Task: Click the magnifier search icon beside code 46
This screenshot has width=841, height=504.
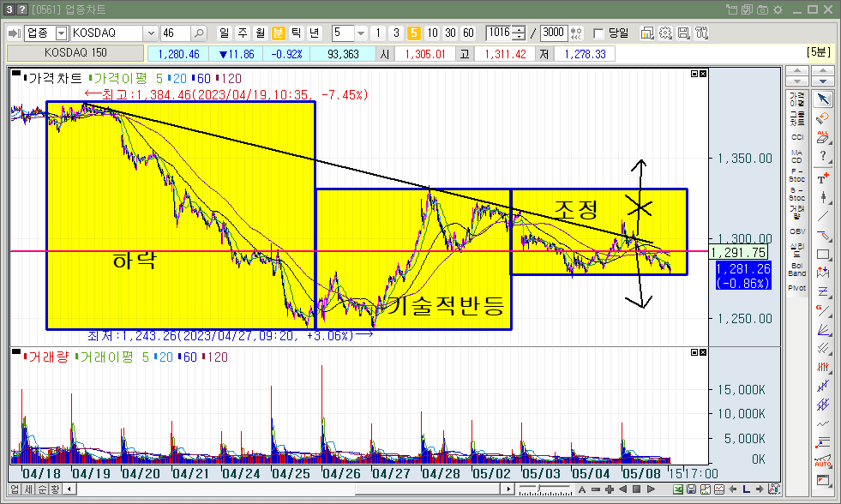Action: point(198,33)
